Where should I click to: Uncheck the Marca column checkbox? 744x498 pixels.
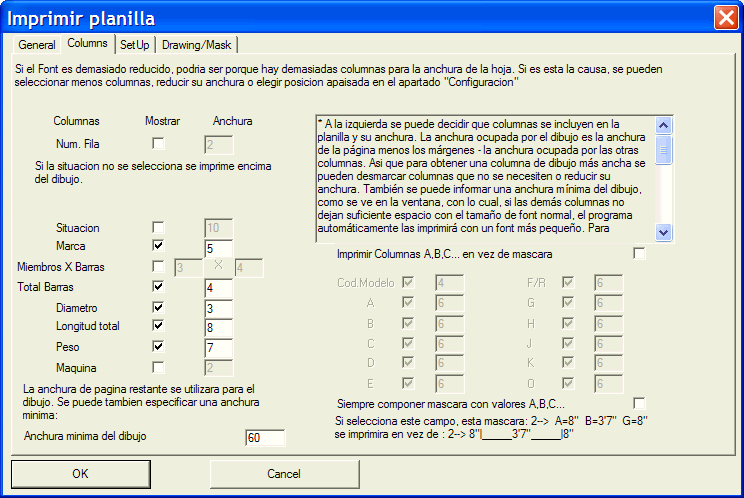click(x=158, y=246)
